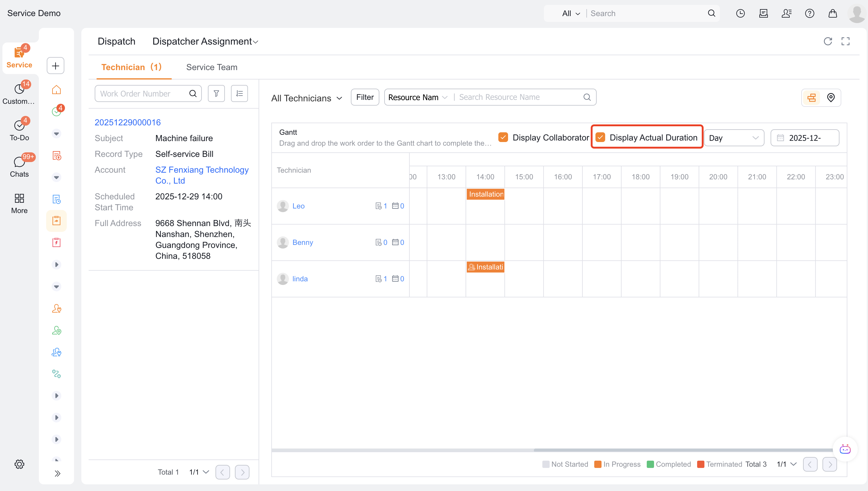Click the top bar search magnifier icon
The height and width of the screenshot is (491, 868).
click(711, 13)
